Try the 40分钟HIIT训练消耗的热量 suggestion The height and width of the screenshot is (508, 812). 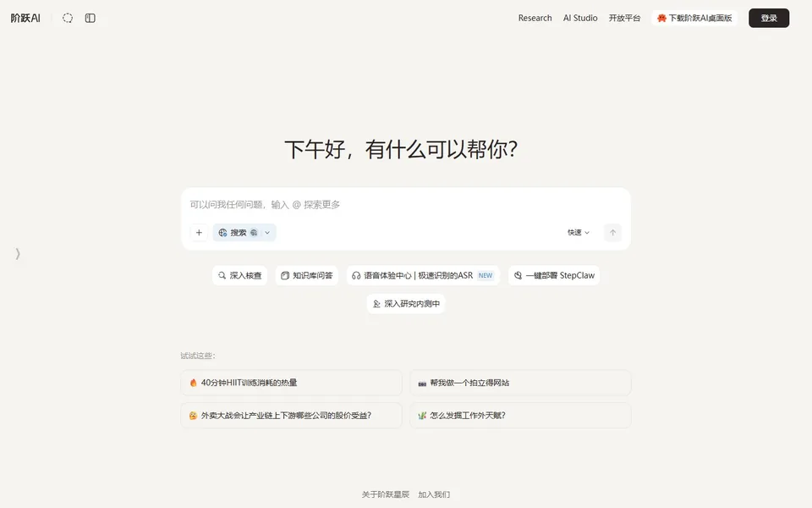pyautogui.click(x=291, y=383)
